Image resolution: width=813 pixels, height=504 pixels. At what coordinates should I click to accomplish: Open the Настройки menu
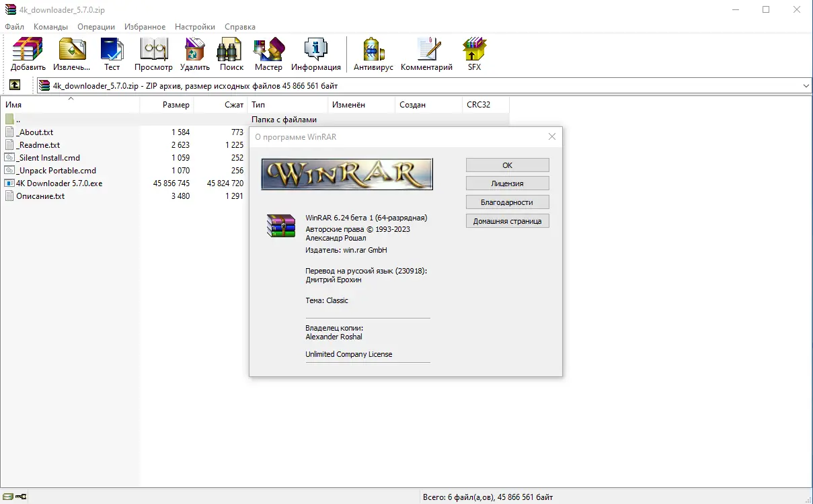(x=195, y=27)
